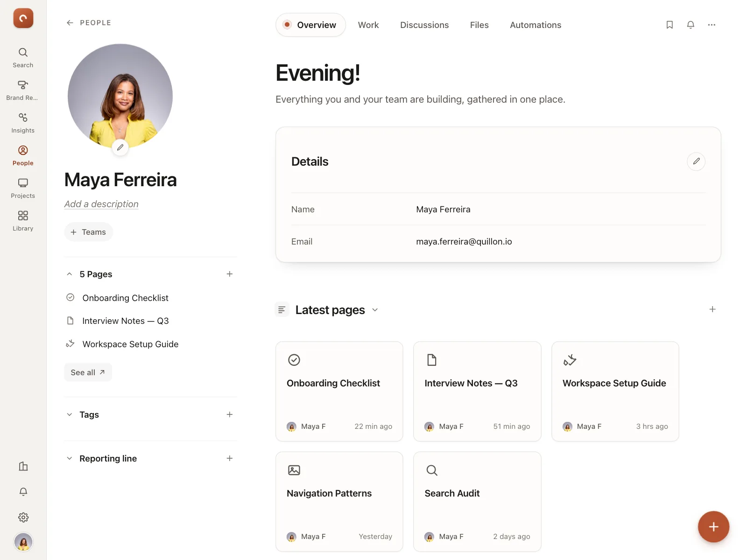Collapse the 5 Pages section
Image resolution: width=747 pixels, height=560 pixels.
tap(70, 274)
